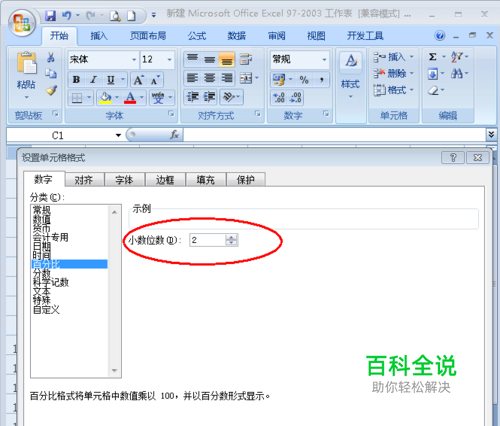The image size is (500, 426).
Task: Open the Alignment tab in the dialog
Action: [84, 180]
